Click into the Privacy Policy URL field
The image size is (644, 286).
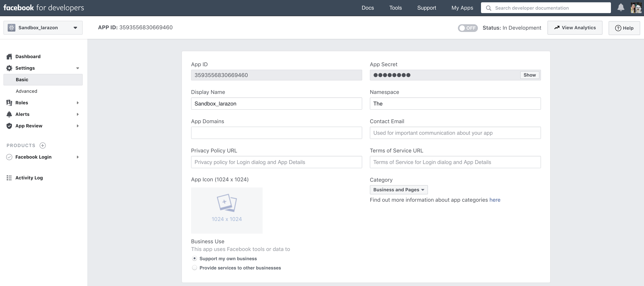[x=276, y=162]
